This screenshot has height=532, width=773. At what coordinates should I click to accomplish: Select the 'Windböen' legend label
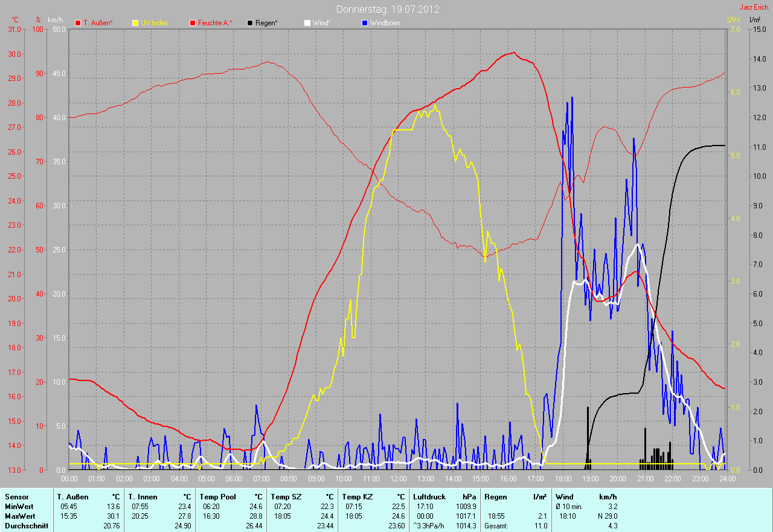click(x=385, y=23)
